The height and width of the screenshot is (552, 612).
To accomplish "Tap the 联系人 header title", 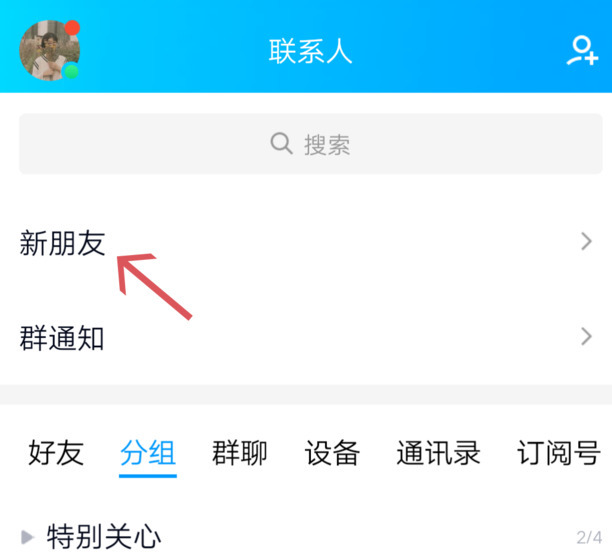I will click(311, 51).
